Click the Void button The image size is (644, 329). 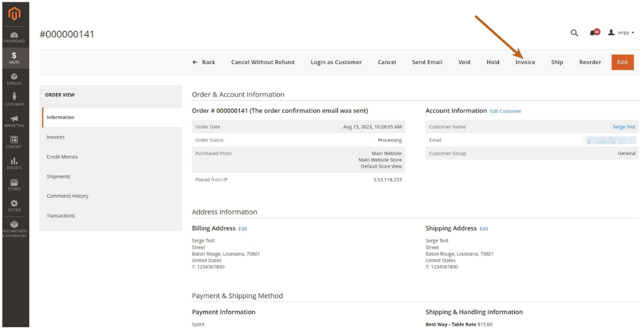[x=464, y=63]
